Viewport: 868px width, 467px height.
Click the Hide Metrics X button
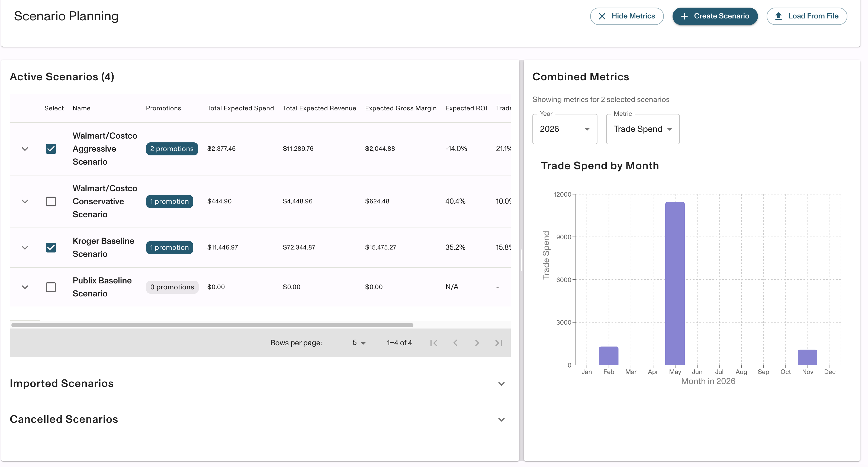626,16
